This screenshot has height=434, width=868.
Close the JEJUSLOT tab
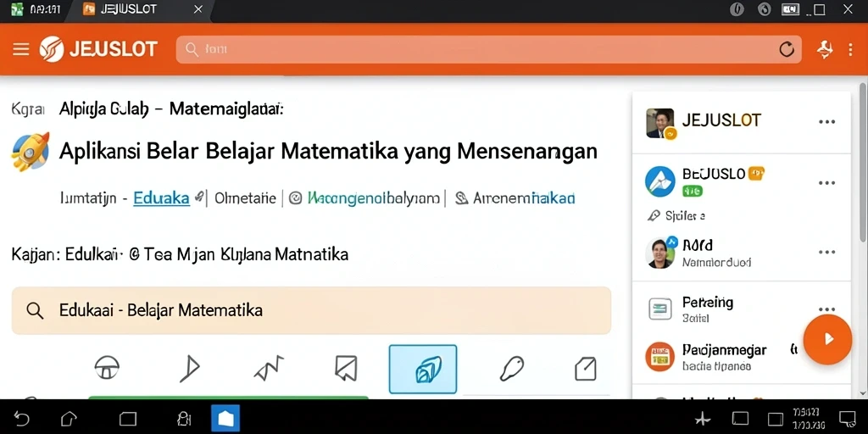pyautogui.click(x=198, y=8)
